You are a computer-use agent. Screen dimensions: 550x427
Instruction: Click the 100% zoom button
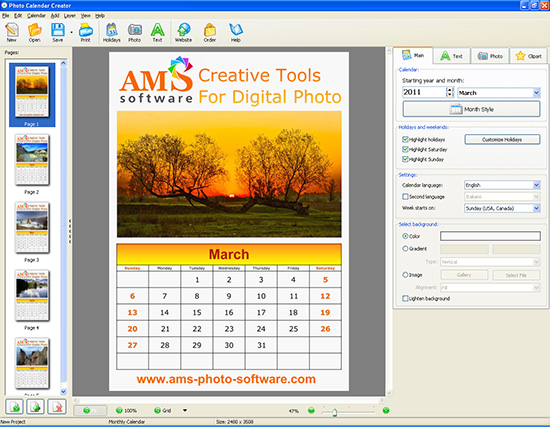[x=126, y=410]
